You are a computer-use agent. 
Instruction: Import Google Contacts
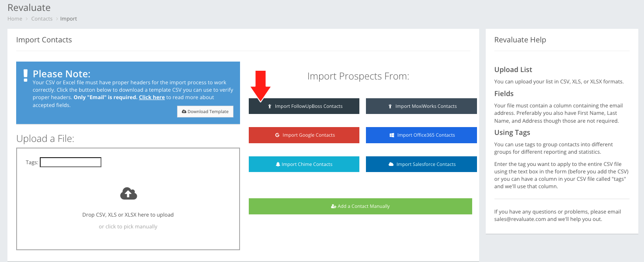tap(304, 135)
